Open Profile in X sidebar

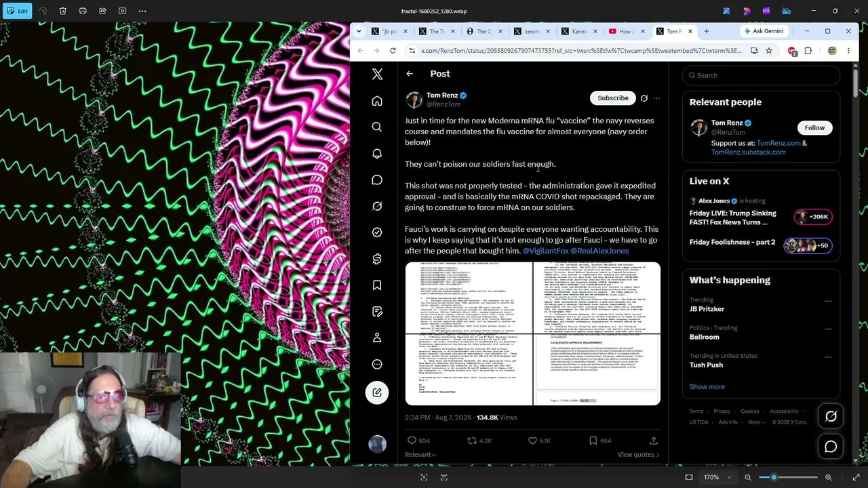pos(377,338)
